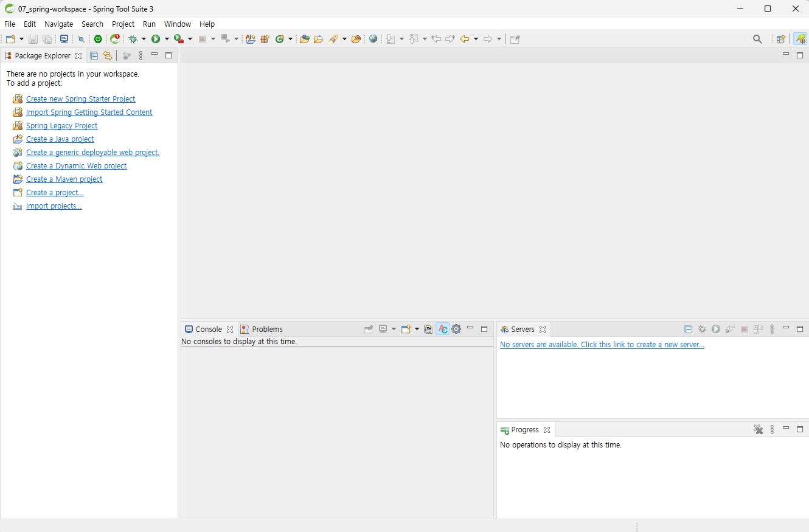Click the Open Task folder icon
The width and height of the screenshot is (809, 532).
[x=318, y=39]
